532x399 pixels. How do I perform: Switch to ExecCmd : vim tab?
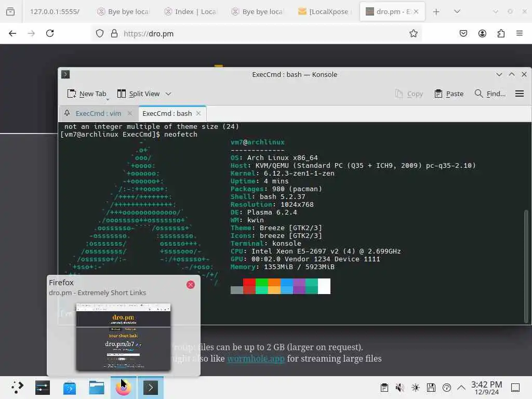(x=98, y=113)
